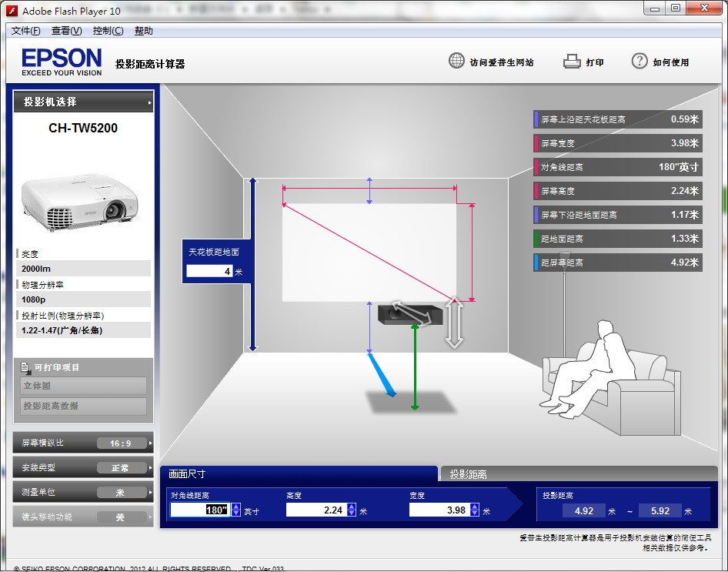Open the 控制(C) menu

click(108, 31)
